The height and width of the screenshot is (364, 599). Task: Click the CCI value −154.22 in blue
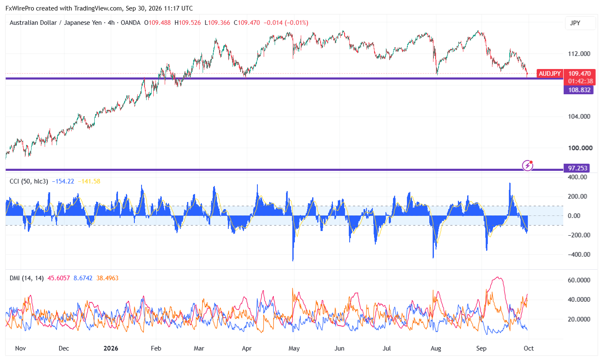pyautogui.click(x=63, y=181)
